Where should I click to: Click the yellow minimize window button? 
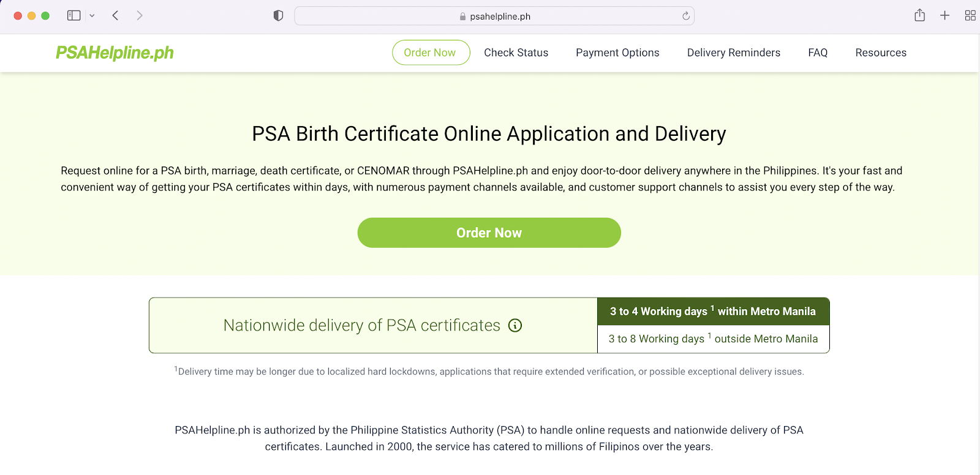(32, 16)
